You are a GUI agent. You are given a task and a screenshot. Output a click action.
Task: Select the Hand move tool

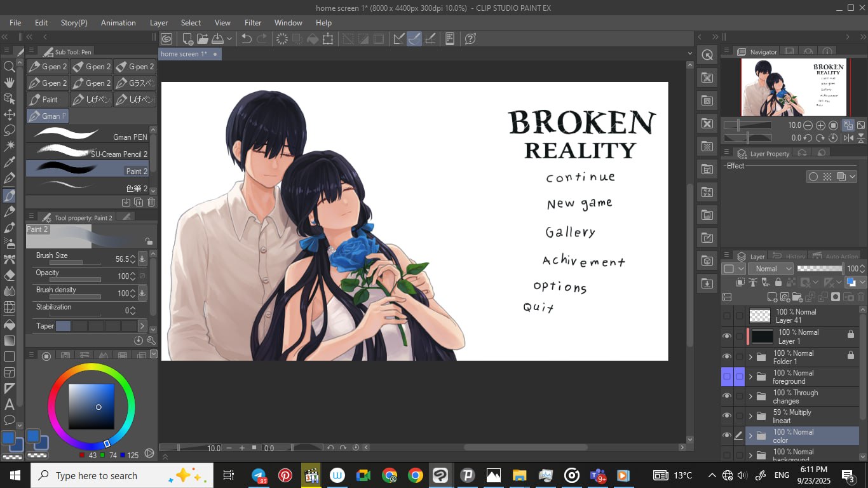tap(10, 83)
